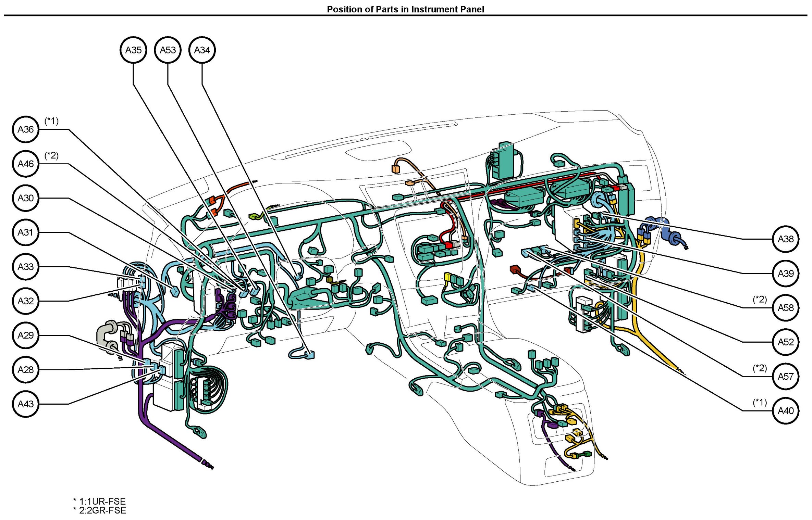Click the A28 connector callout

pos(26,370)
